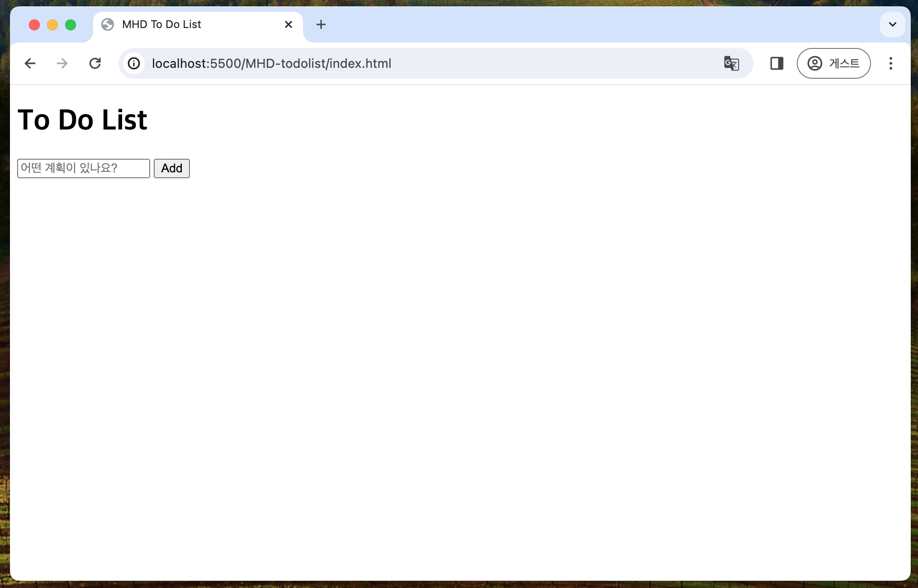Click the browser back arrow

(x=30, y=63)
